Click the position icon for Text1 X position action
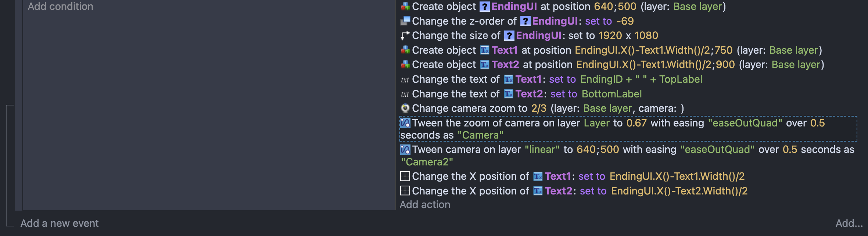 (405, 176)
